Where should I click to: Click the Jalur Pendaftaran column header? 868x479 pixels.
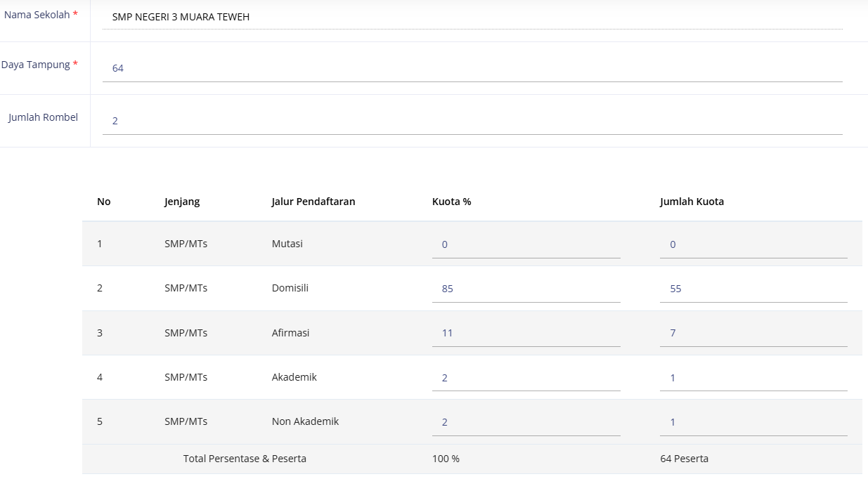(313, 202)
